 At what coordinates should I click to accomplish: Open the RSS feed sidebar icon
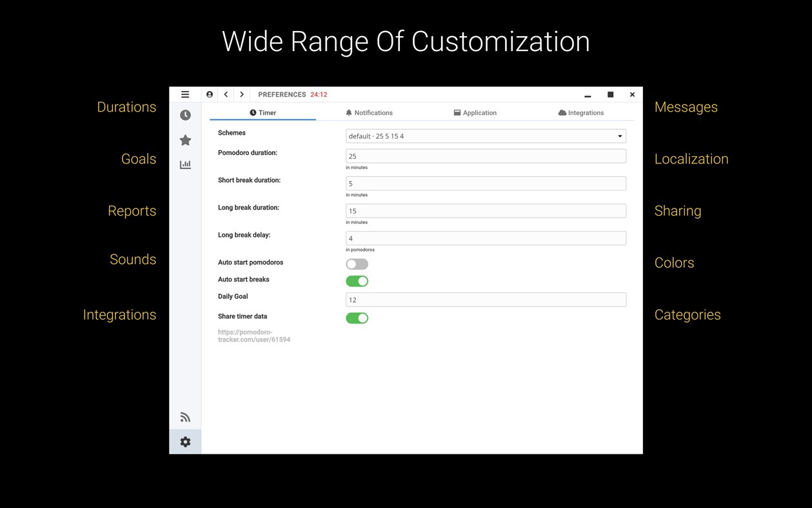coord(185,417)
